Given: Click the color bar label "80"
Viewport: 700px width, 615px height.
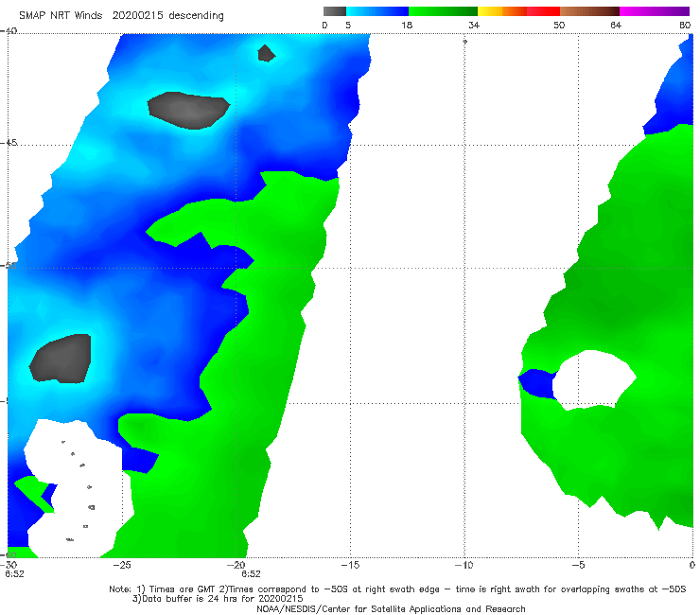Looking at the screenshot, I should pyautogui.click(x=685, y=25).
